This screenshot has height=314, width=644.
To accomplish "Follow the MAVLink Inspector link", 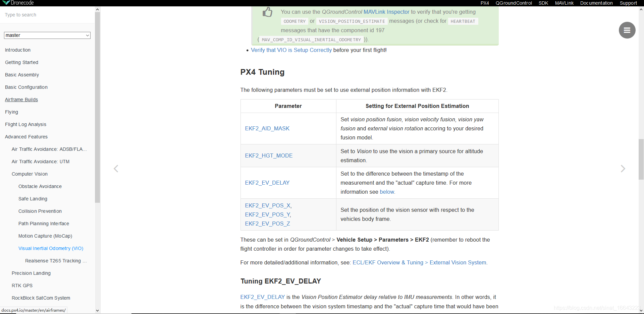I will click(386, 12).
